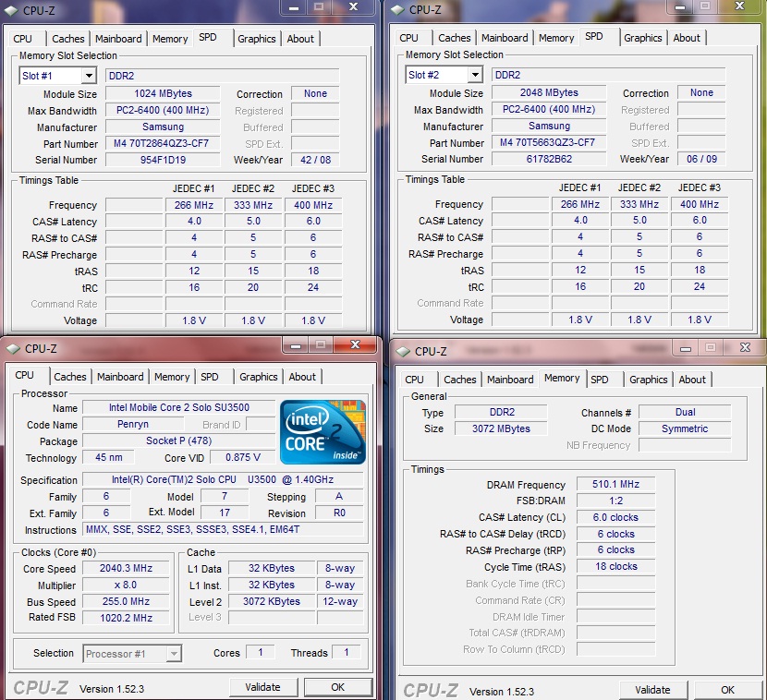767x700 pixels.
Task: Click the Code Name value Penryn
Action: tap(133, 424)
